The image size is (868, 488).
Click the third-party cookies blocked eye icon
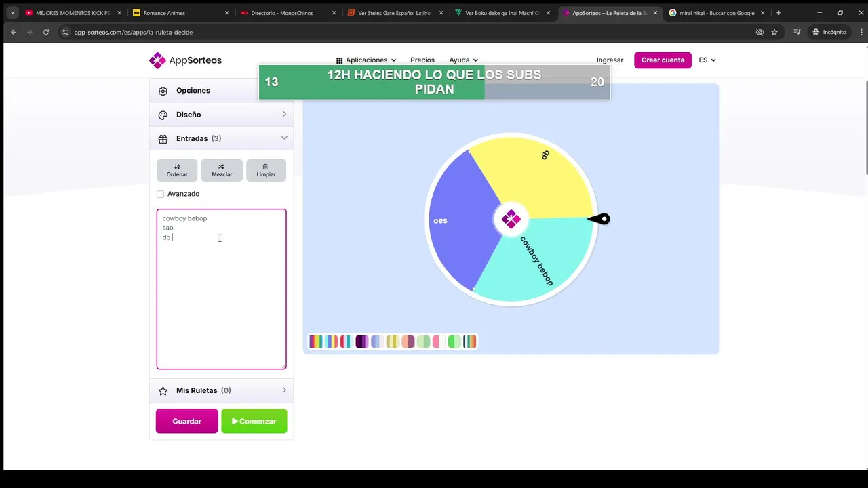click(x=759, y=32)
